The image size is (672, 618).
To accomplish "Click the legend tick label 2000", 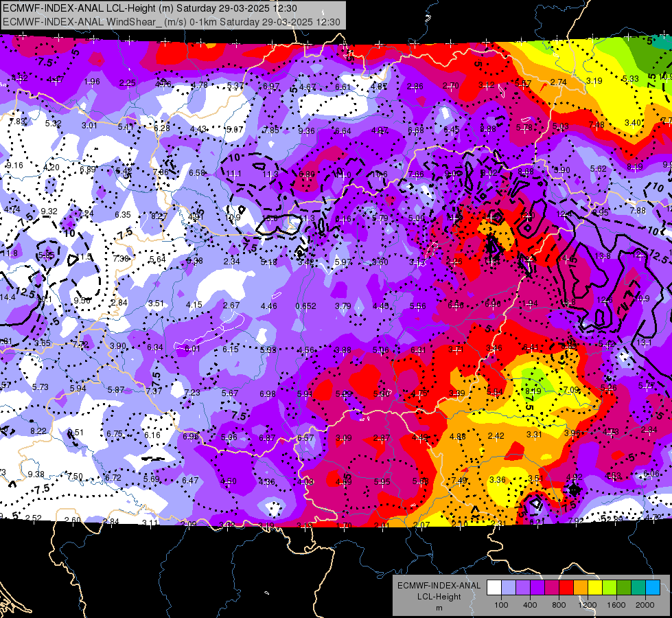I will click(x=645, y=605).
